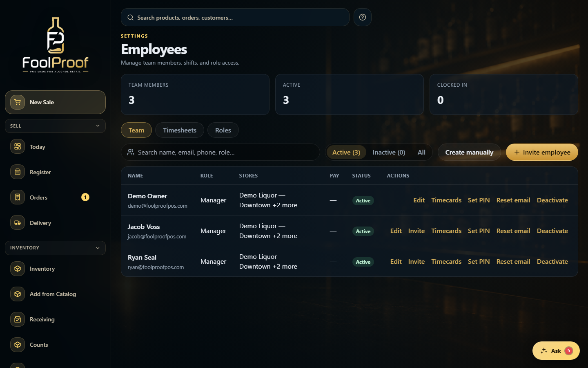Open Timecards for Demo Owner
The width and height of the screenshot is (588, 368).
[446, 200]
